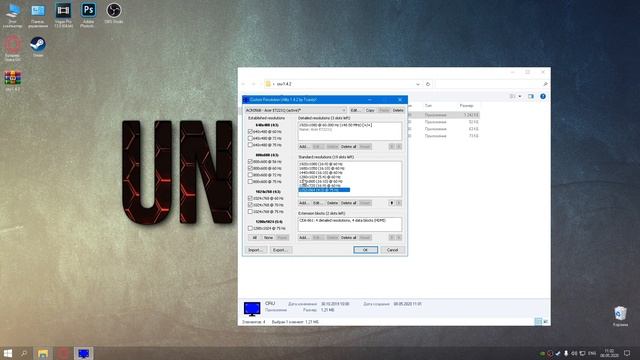
Task: Open the Vegas Pro desktop shortcut
Action: (x=63, y=15)
